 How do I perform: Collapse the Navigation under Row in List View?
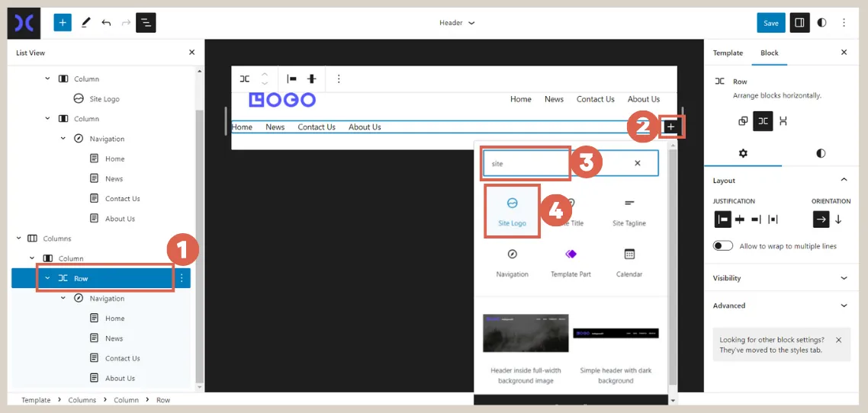click(x=63, y=299)
